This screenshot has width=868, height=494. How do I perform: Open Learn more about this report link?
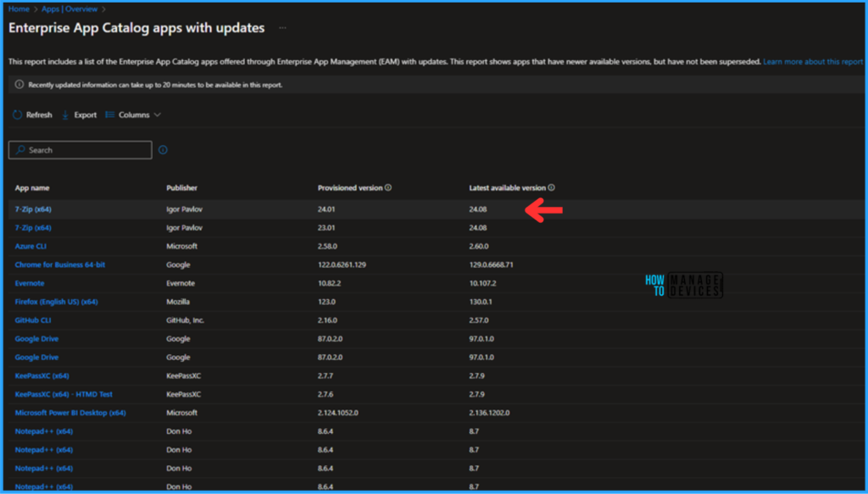click(813, 62)
